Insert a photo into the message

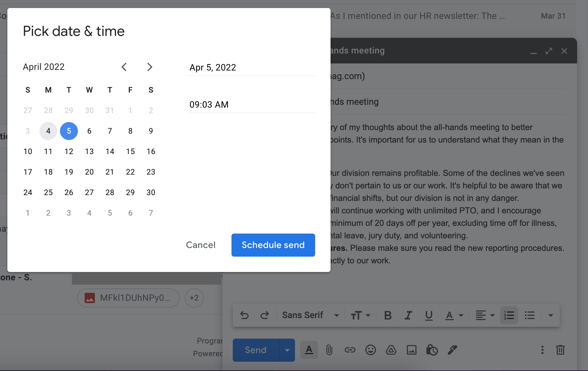[412, 350]
